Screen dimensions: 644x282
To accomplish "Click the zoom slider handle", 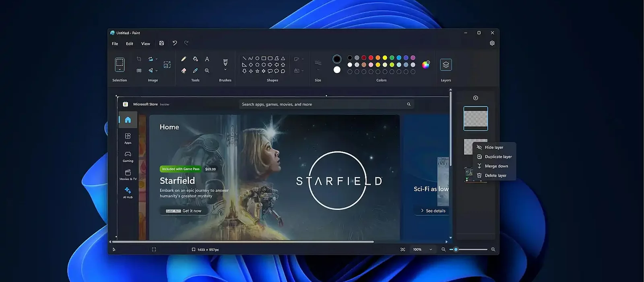I will pyautogui.click(x=456, y=249).
